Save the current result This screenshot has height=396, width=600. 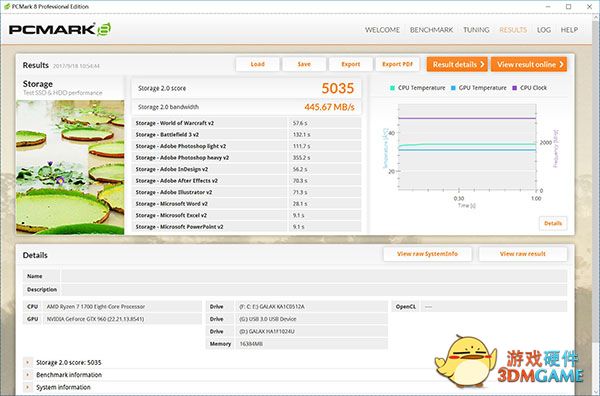pyautogui.click(x=304, y=64)
